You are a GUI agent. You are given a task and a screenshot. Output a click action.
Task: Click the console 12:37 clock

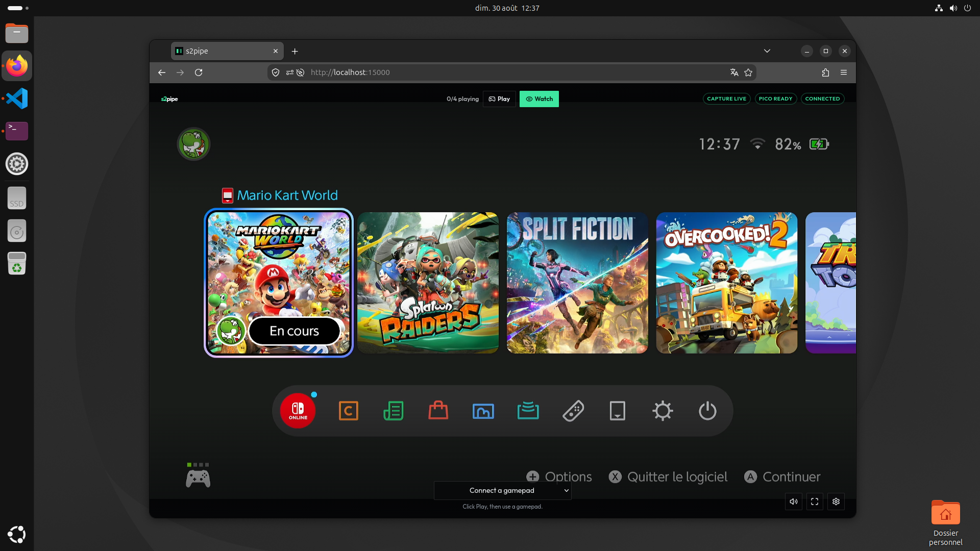pos(719,144)
